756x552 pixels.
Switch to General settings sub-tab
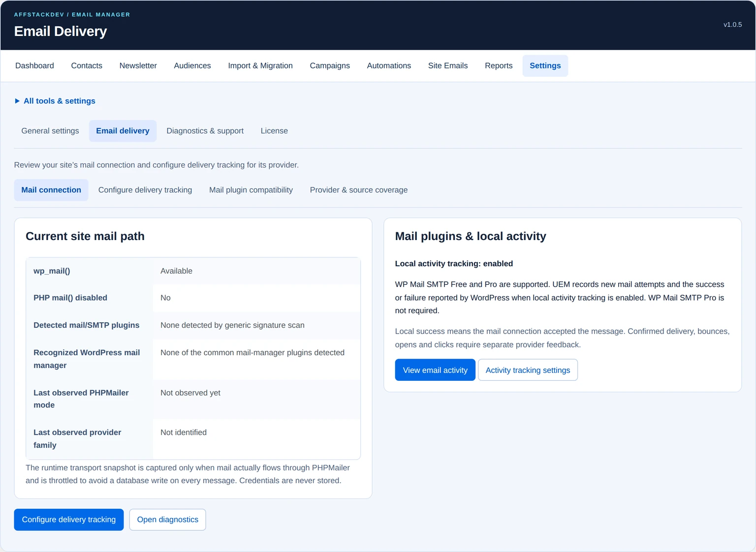click(x=50, y=131)
